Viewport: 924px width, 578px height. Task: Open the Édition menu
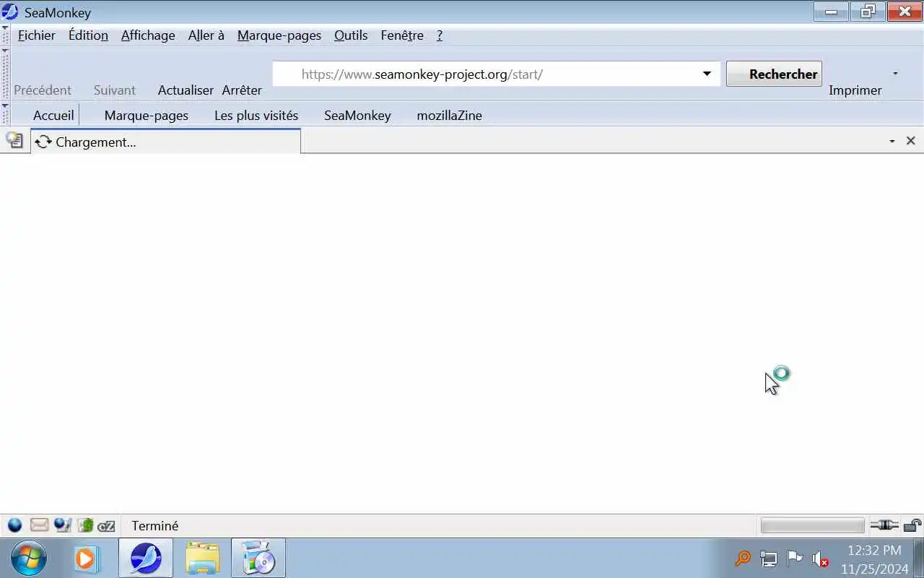pos(88,35)
